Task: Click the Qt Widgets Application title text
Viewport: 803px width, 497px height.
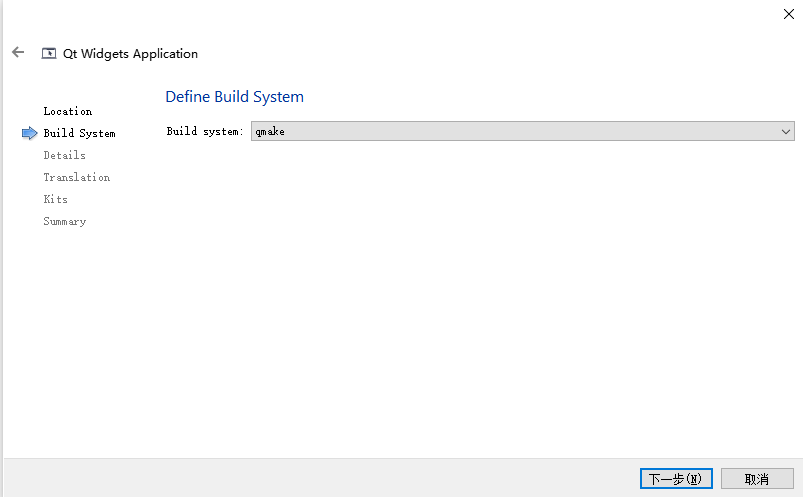Action: [x=130, y=54]
